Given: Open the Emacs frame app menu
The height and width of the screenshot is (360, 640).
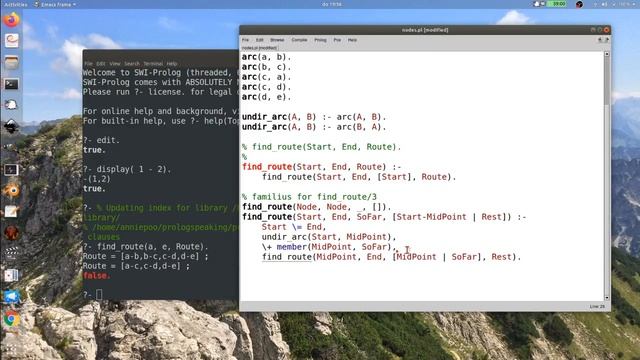Looking at the screenshot, I should click(x=55, y=4).
